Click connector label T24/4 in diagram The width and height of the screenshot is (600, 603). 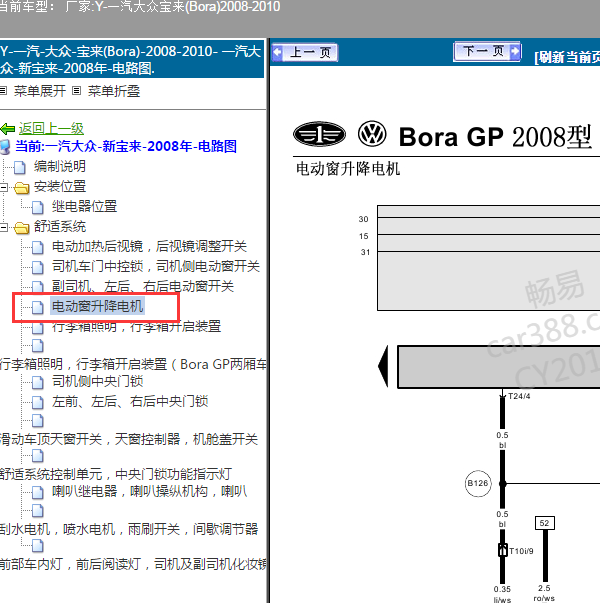[519, 396]
